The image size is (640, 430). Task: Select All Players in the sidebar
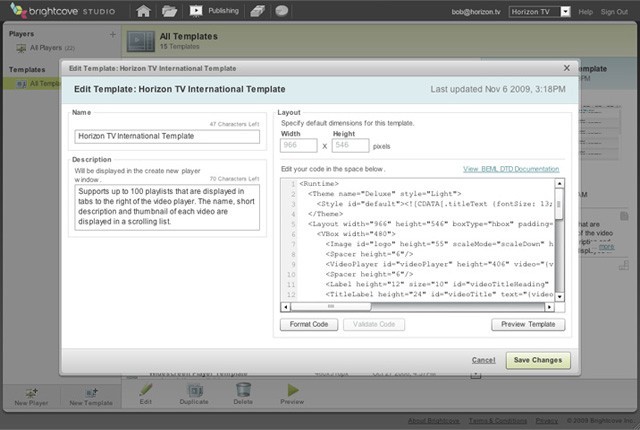[45, 48]
